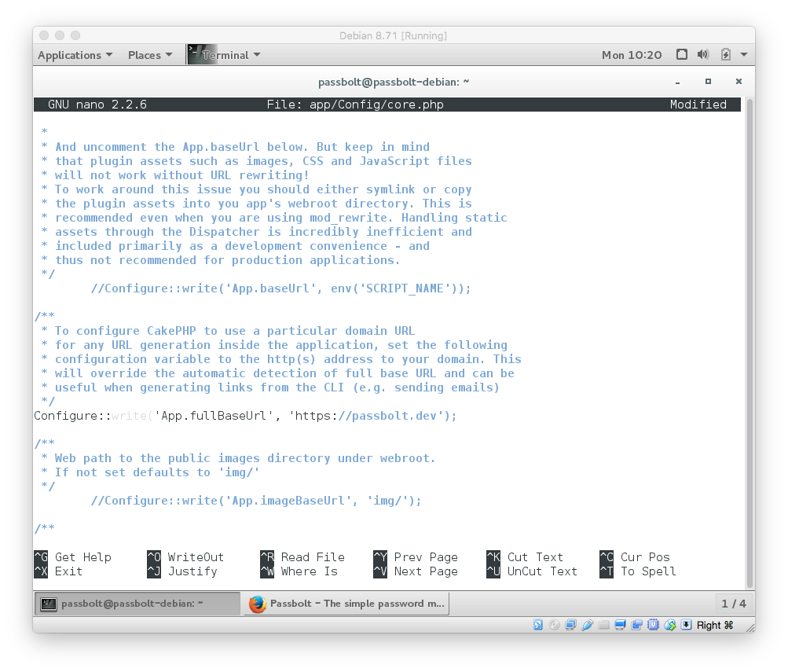788x672 pixels.
Task: Click the terminal icon in bottom taskbar
Action: 48,604
